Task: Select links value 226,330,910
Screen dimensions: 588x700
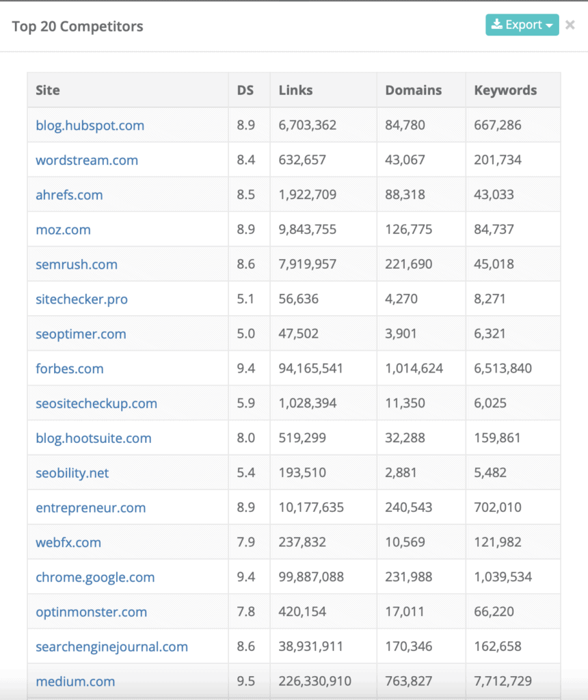Action: pos(315,682)
